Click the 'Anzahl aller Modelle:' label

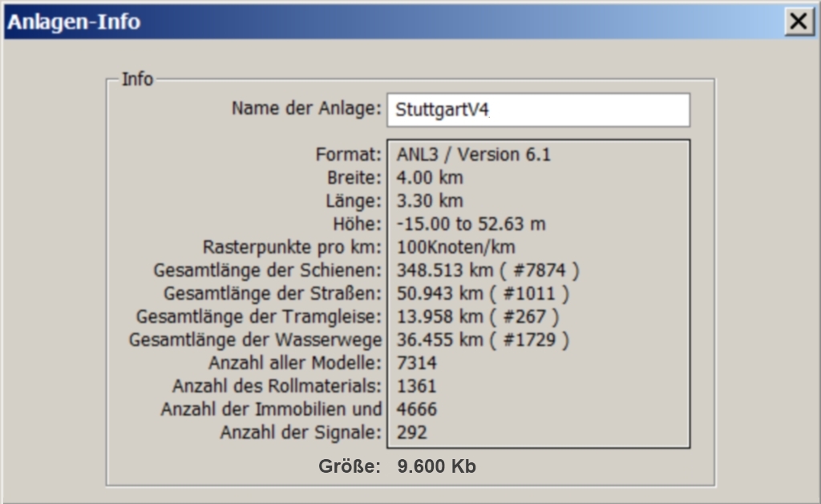coord(295,363)
